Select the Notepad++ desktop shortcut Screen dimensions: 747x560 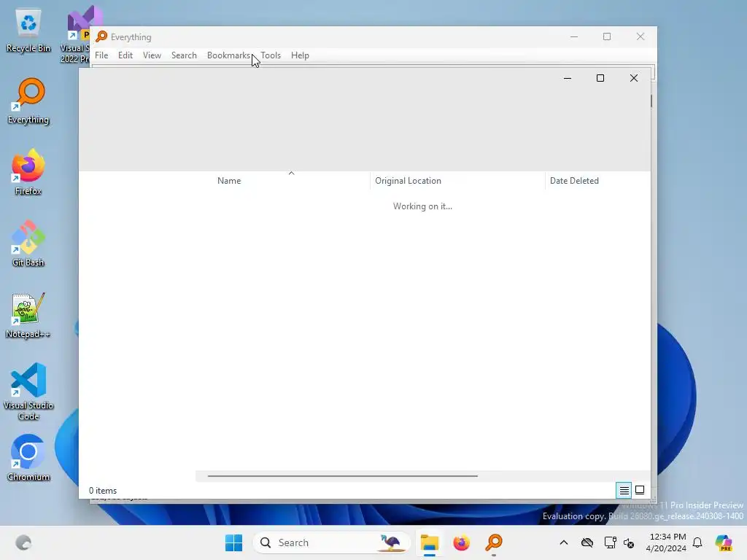click(28, 315)
